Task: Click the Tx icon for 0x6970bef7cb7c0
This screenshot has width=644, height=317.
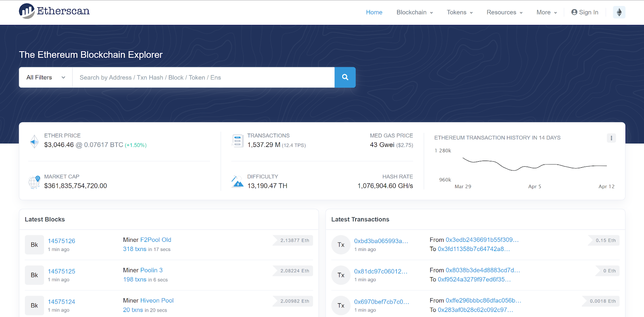Action: (341, 305)
